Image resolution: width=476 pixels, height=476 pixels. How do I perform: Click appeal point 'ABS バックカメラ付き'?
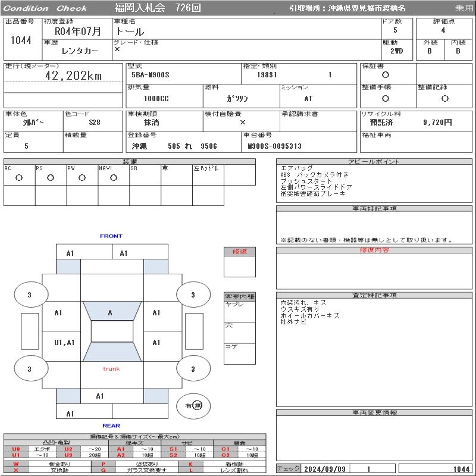tap(315, 174)
